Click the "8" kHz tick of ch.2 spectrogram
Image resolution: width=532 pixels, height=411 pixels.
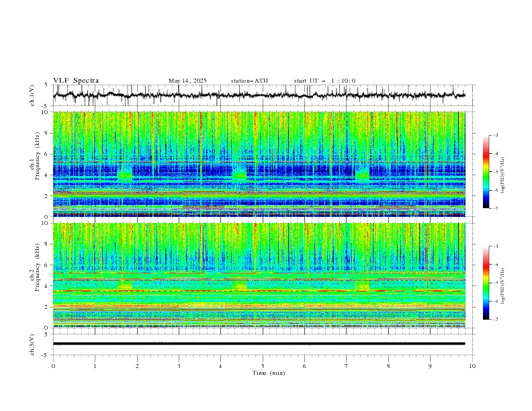pyautogui.click(x=48, y=244)
